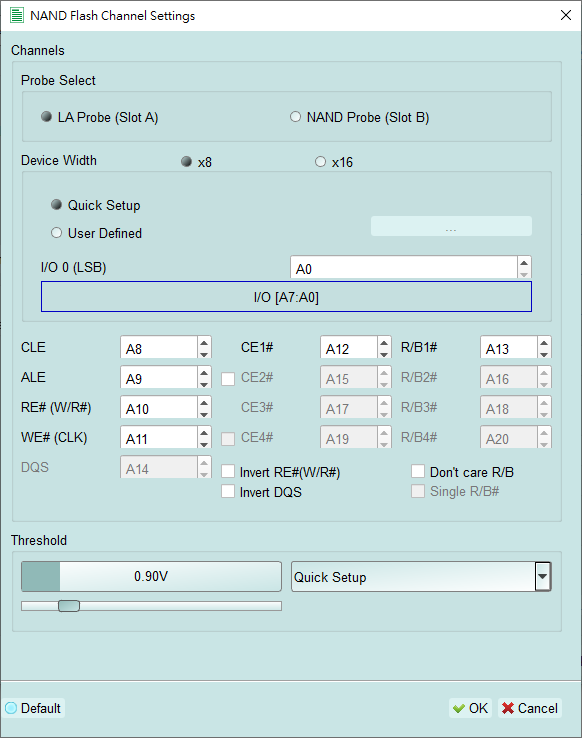Decrease CE1# channel value
Image resolution: width=582 pixels, height=738 pixels.
tap(384, 354)
